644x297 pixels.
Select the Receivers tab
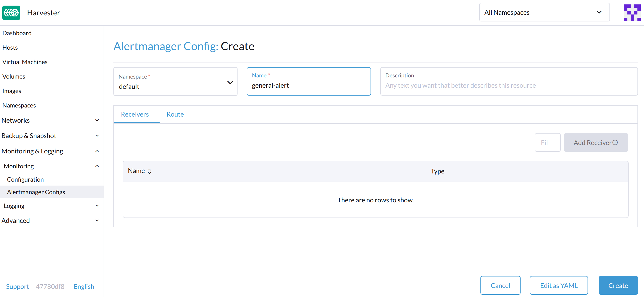135,114
